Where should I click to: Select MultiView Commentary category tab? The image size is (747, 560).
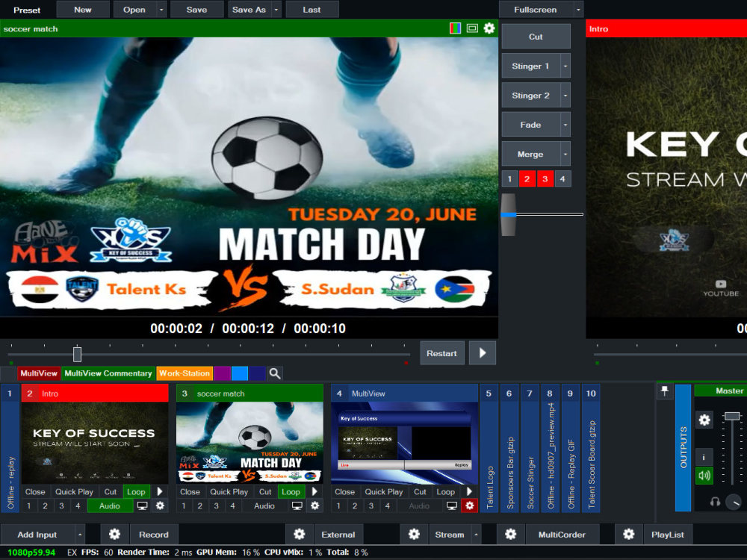[108, 373]
